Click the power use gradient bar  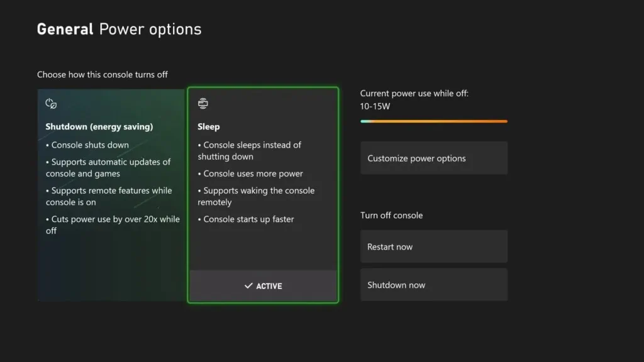click(x=433, y=121)
